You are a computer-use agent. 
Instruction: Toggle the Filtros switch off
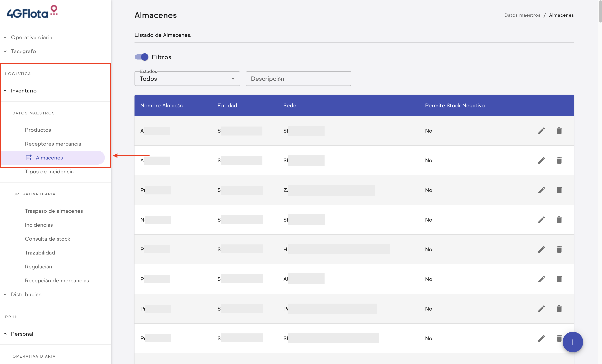click(141, 57)
